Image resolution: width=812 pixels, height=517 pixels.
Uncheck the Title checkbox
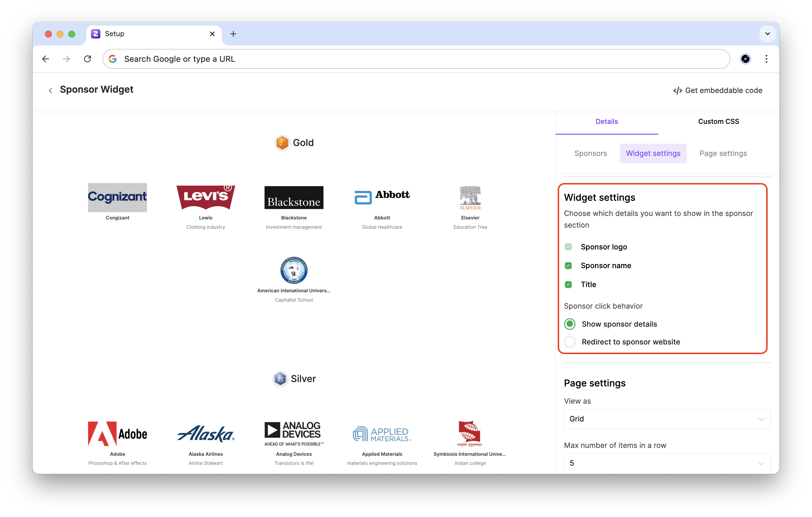click(568, 284)
